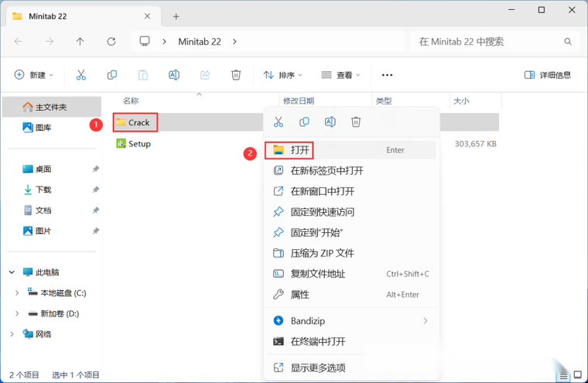Viewport: 588px width, 383px height.
Task: Click the chevron after Minitab 22 in path
Action: point(234,42)
